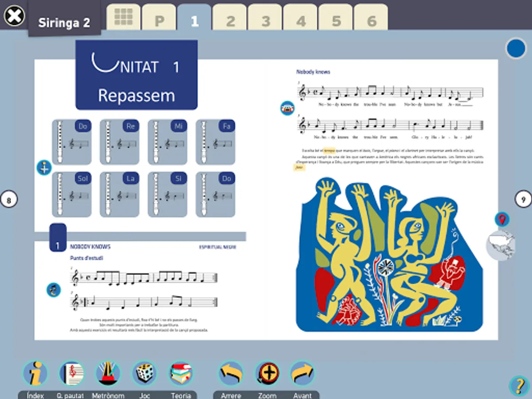Click the dancing figures illustration
This screenshot has width=532, height=399.
[389, 254]
